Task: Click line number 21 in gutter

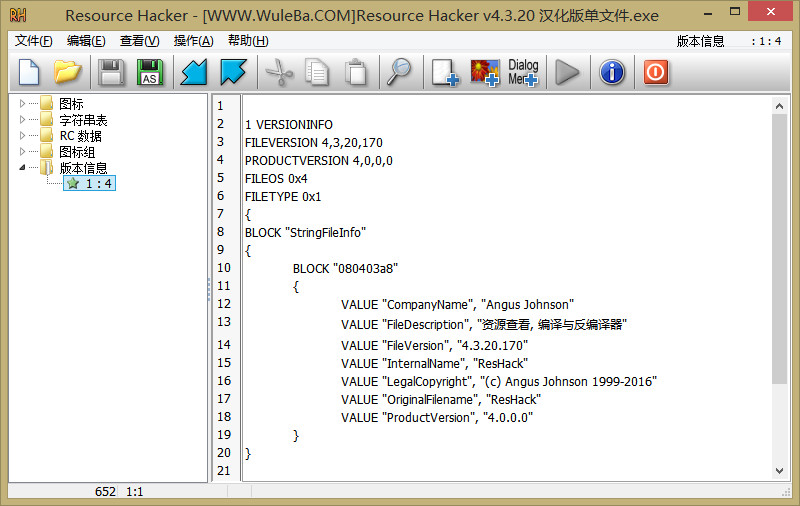Action: pyautogui.click(x=223, y=471)
